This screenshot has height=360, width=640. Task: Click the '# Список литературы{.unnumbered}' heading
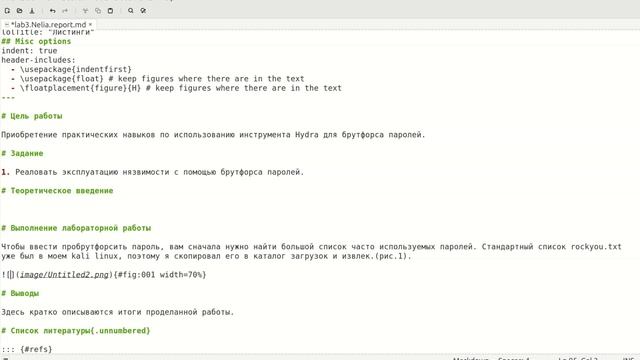76,331
